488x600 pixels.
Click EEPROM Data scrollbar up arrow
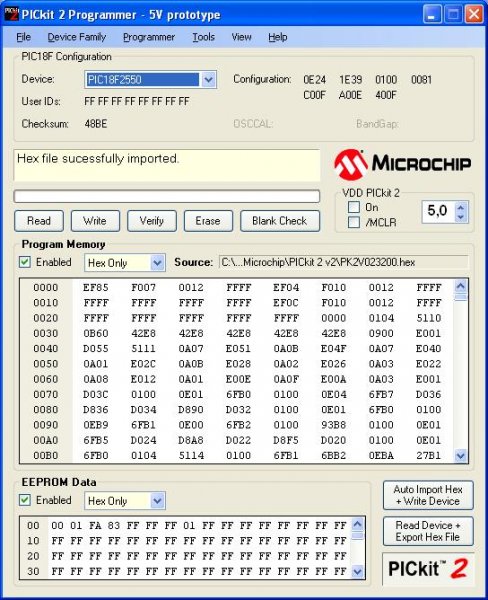[x=357, y=524]
